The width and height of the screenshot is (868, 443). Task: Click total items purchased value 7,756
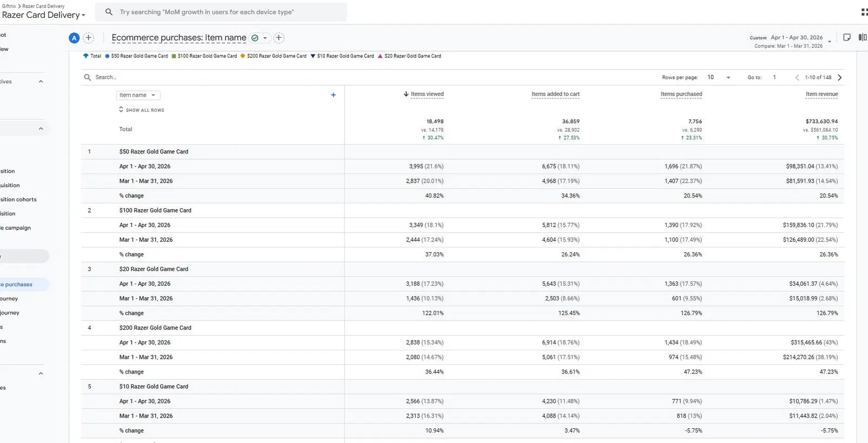click(695, 121)
